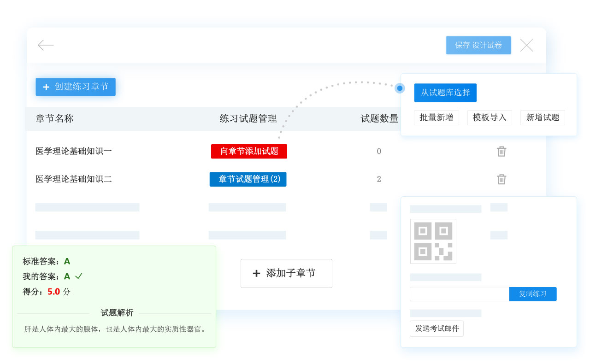This screenshot has height=364, width=590.
Task: Click the practice link input field
Action: [459, 294]
